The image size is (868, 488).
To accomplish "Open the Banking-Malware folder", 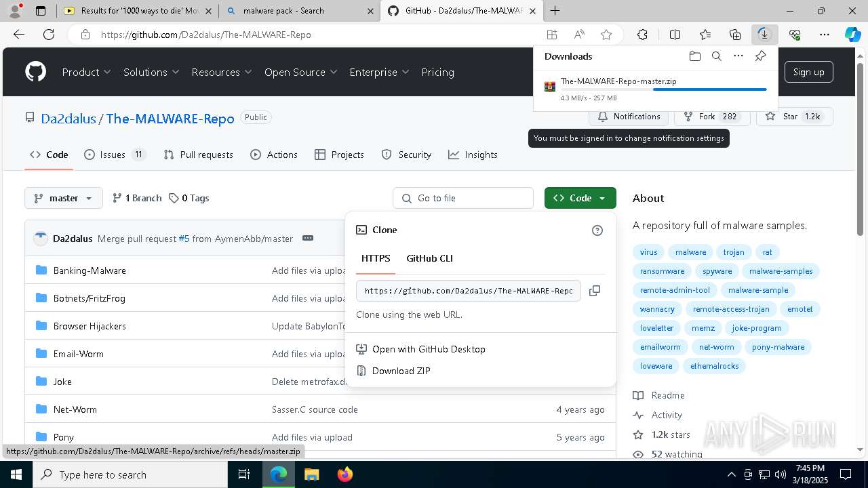I will click(x=90, y=270).
